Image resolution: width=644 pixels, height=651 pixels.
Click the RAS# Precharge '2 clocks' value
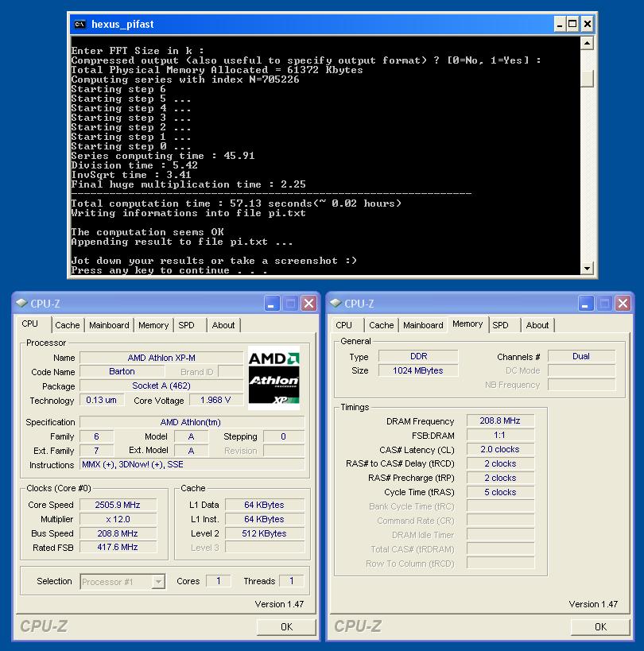point(500,478)
